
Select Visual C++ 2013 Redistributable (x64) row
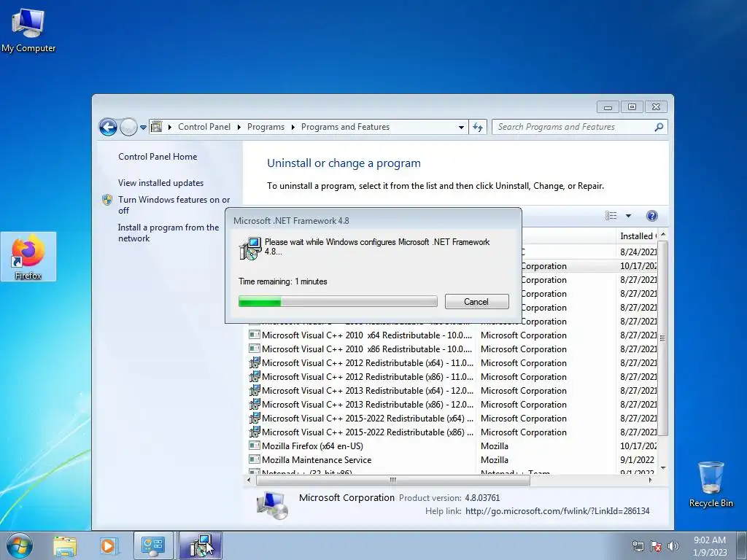tap(452, 391)
